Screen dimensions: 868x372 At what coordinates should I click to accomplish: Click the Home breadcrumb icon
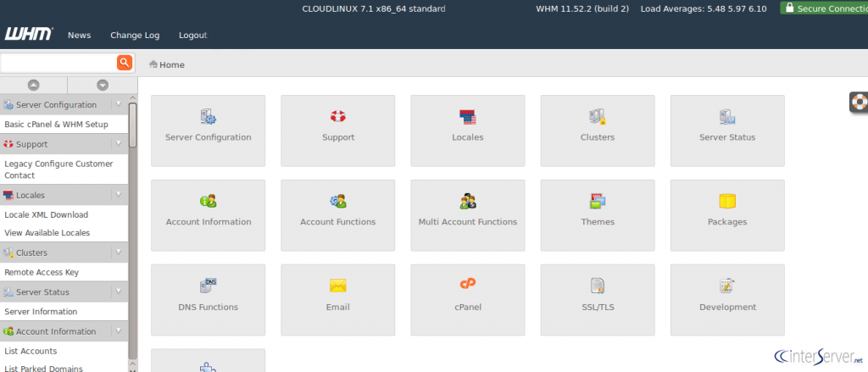[x=153, y=64]
